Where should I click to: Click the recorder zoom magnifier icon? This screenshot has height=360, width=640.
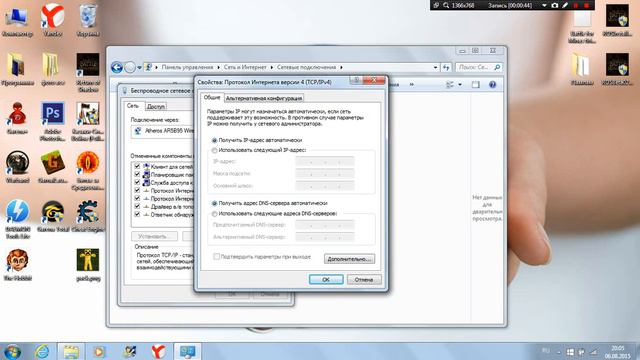point(446,5)
